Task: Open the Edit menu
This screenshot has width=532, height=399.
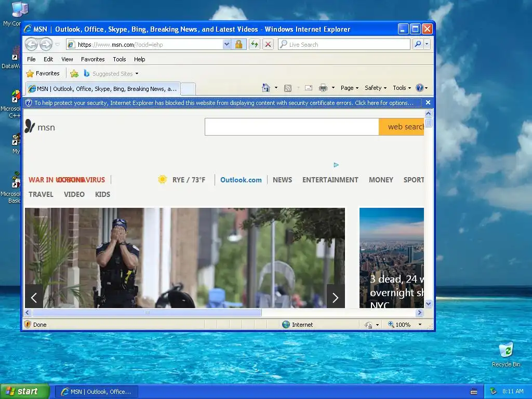Action: click(x=48, y=59)
